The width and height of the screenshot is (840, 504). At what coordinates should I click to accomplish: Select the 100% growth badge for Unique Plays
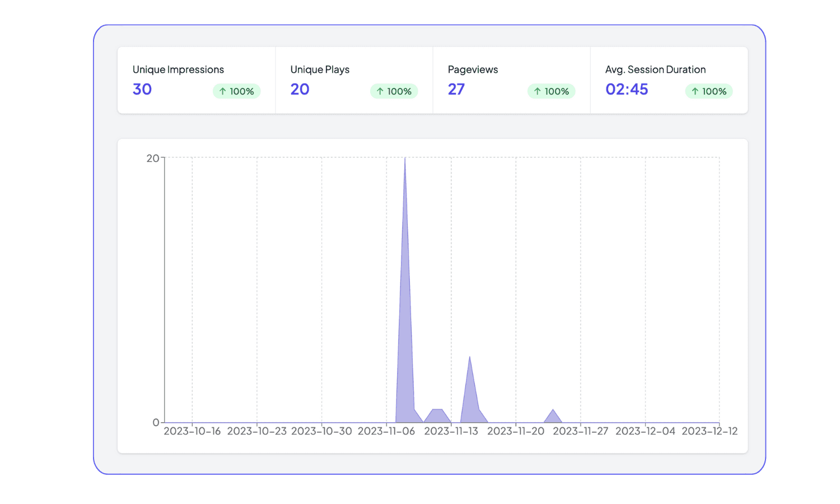pyautogui.click(x=394, y=91)
